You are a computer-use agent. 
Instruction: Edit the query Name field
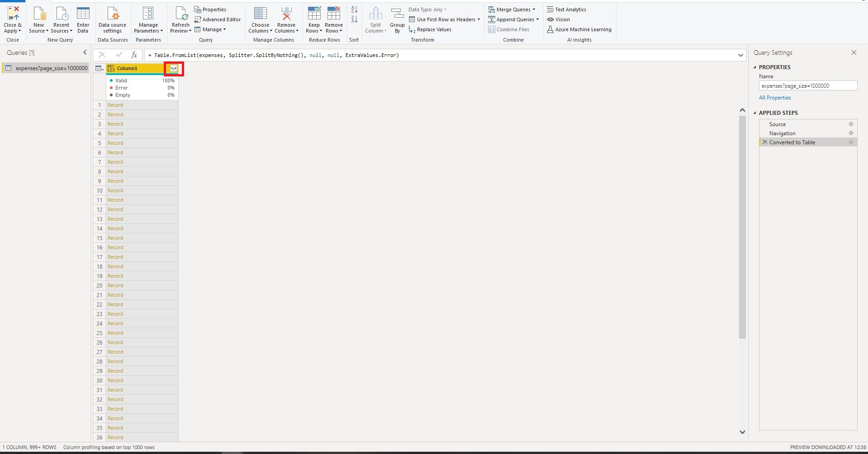[x=808, y=85]
